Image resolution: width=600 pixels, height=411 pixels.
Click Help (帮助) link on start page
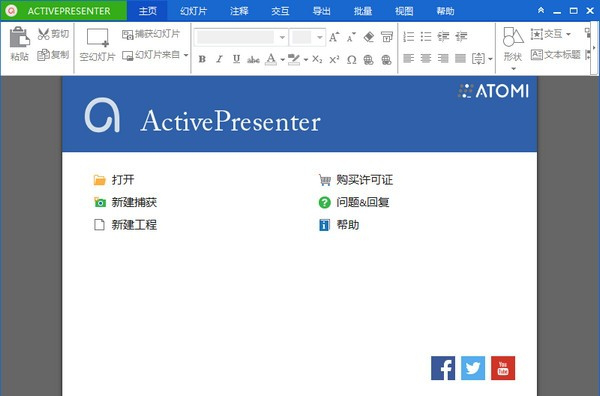[x=339, y=225]
